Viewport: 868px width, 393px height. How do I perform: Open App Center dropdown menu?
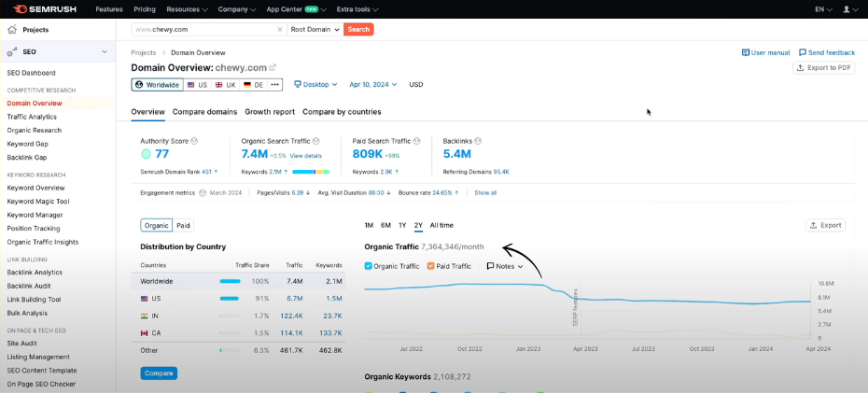pyautogui.click(x=296, y=9)
